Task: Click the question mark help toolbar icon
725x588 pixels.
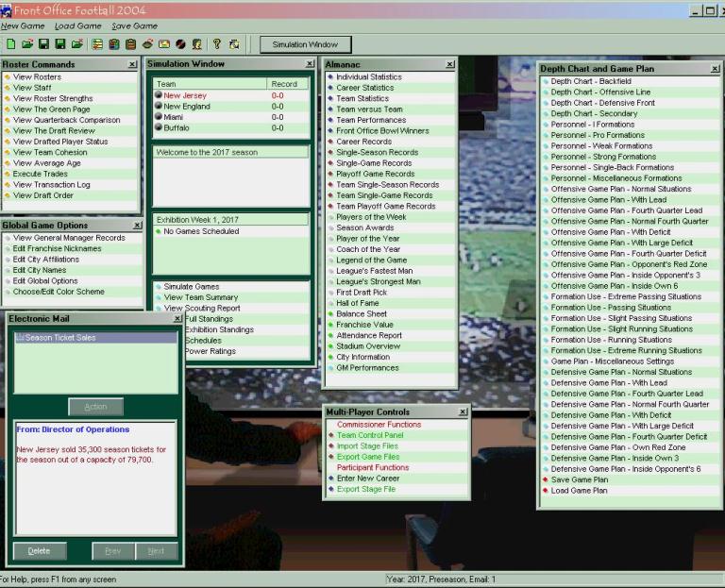Action: 216,44
